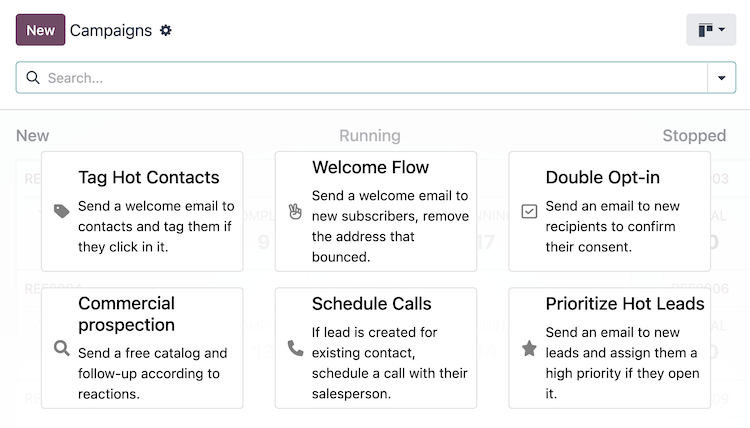Focus the Search input field
This screenshot has width=750, height=428.
370,78
